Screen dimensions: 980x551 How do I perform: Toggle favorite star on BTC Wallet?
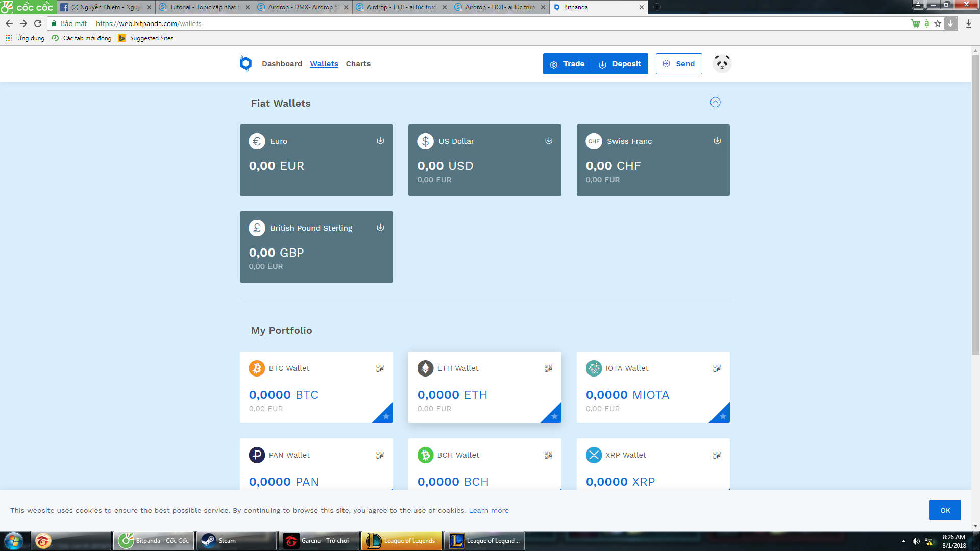pyautogui.click(x=386, y=416)
